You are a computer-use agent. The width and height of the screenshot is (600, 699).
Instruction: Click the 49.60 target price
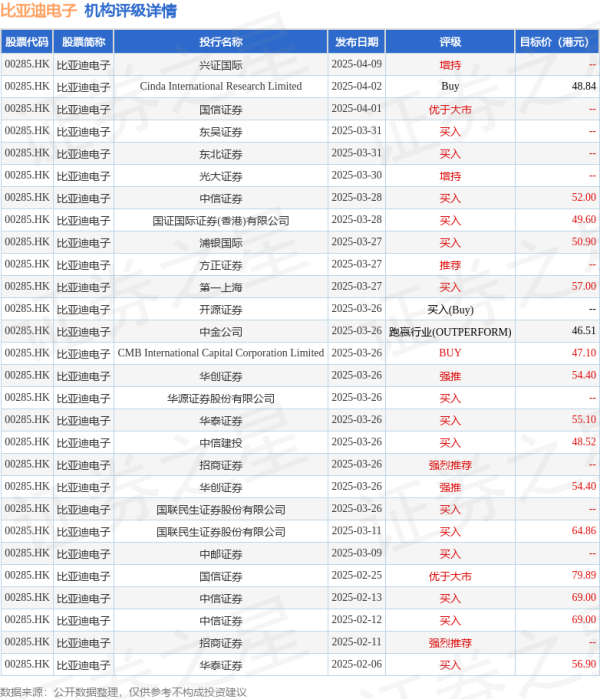pos(584,220)
